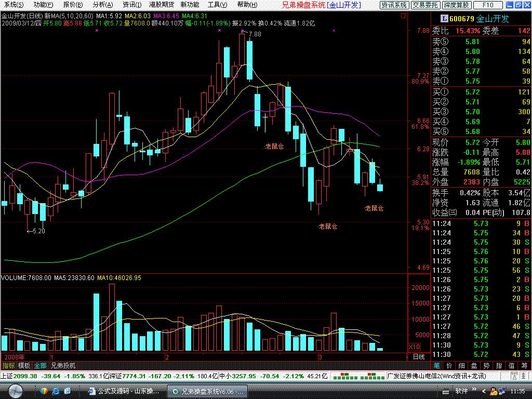Click the 广发证券佛山电信2 server status text
The height and width of the screenshot is (399, 532).
coord(436,376)
